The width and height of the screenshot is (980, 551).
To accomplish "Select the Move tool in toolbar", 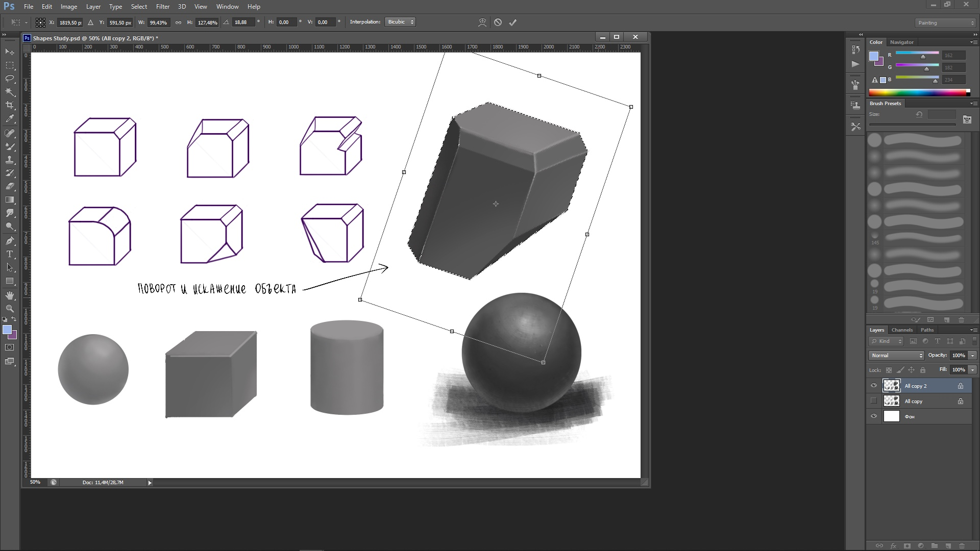I will click(x=10, y=52).
